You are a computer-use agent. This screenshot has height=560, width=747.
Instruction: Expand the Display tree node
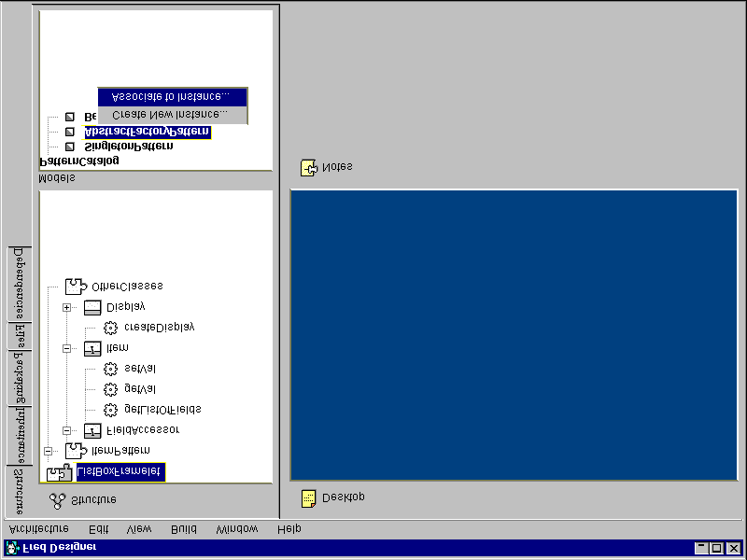(66, 308)
